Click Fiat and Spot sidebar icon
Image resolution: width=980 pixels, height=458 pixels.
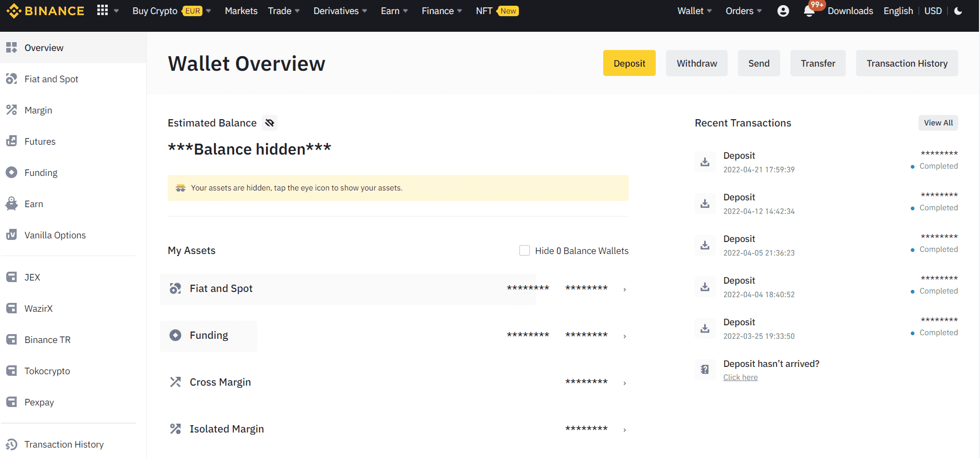(11, 79)
